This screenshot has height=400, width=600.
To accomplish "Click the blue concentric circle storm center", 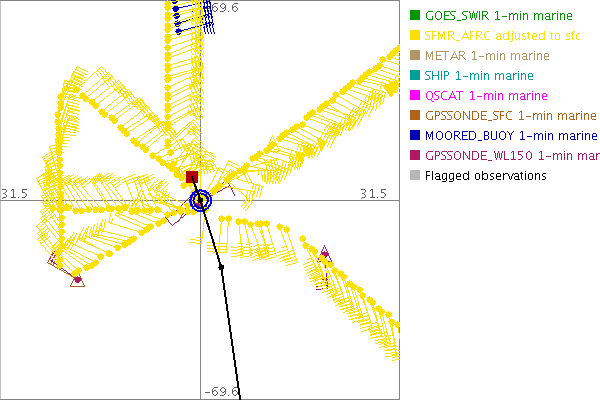I will (200, 201).
